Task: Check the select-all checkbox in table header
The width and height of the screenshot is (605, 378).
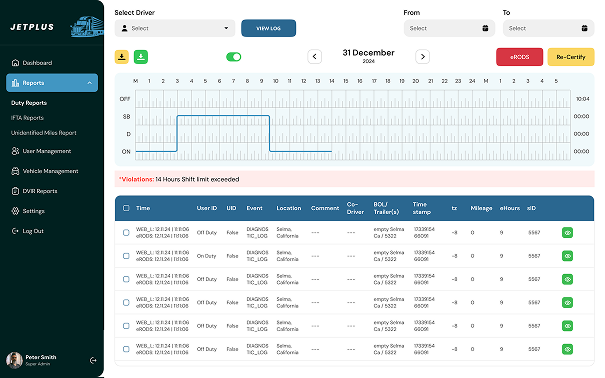Action: (x=126, y=208)
